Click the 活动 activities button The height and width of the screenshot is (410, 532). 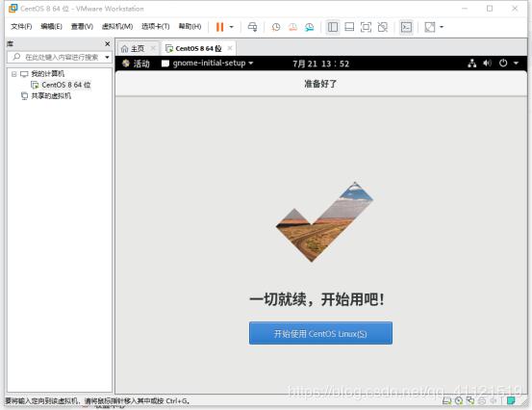coord(136,64)
